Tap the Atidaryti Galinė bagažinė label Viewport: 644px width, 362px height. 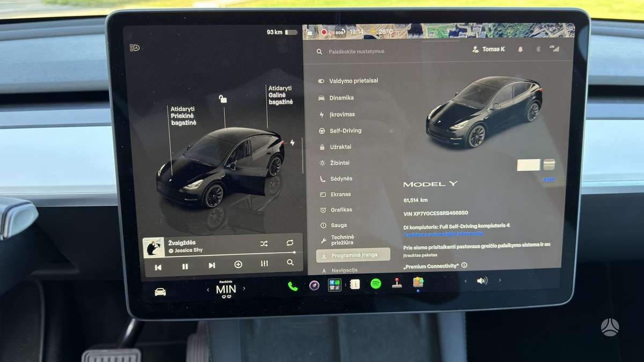281,95
